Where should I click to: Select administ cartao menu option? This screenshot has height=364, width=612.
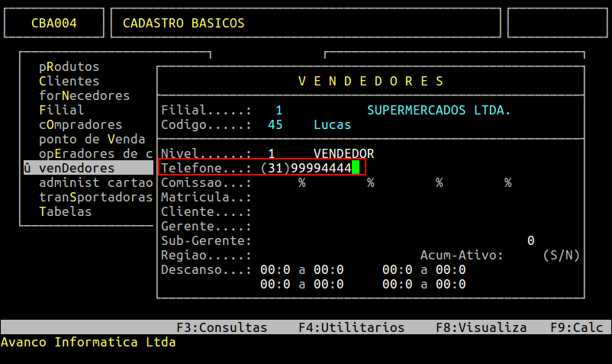(x=95, y=182)
